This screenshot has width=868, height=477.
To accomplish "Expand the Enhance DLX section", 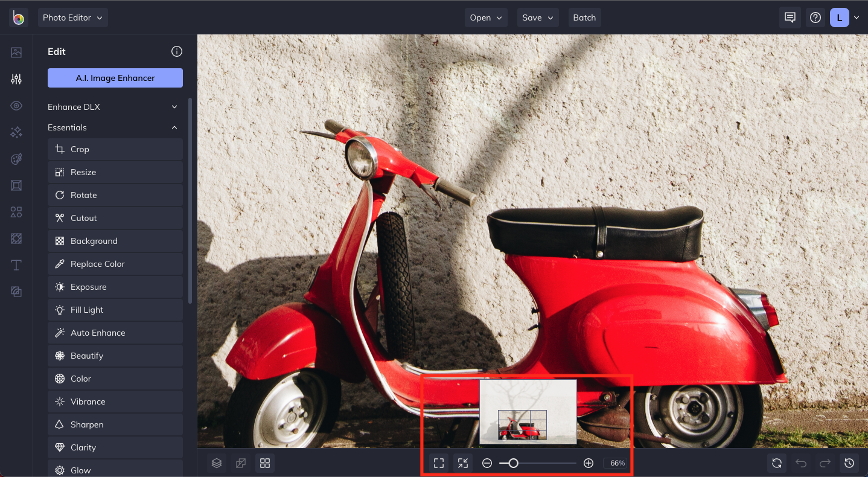I will point(115,107).
